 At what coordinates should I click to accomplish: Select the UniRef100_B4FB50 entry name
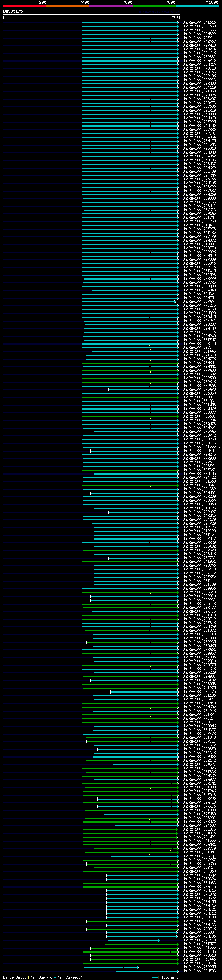199,871
